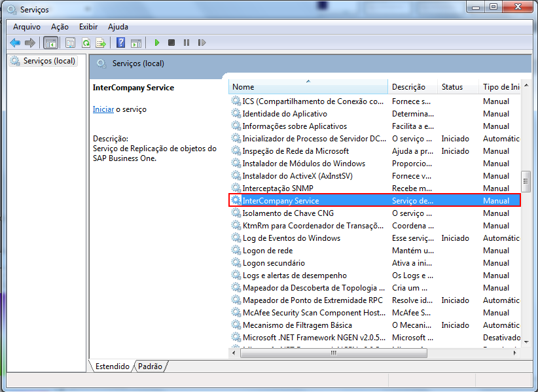Viewport: 538px width, 392px height.
Task: Click the vertical scrollbar thumb
Action: tap(526, 181)
